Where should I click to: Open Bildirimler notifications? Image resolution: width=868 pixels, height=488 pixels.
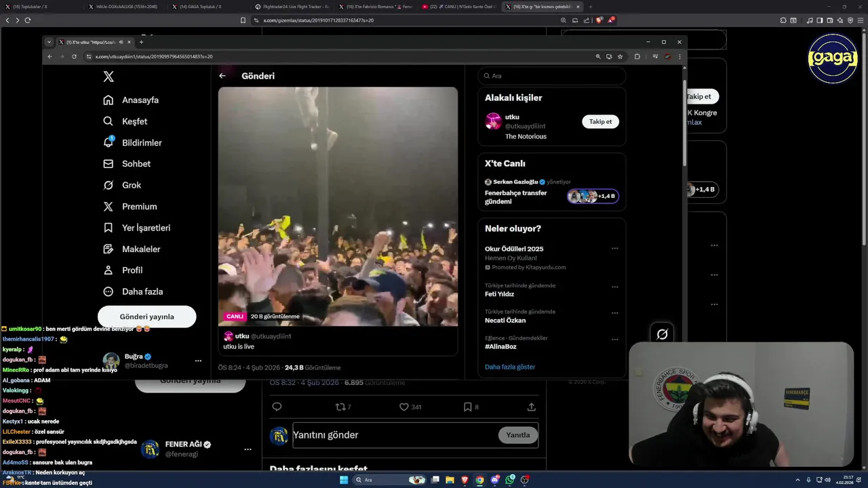132,143
